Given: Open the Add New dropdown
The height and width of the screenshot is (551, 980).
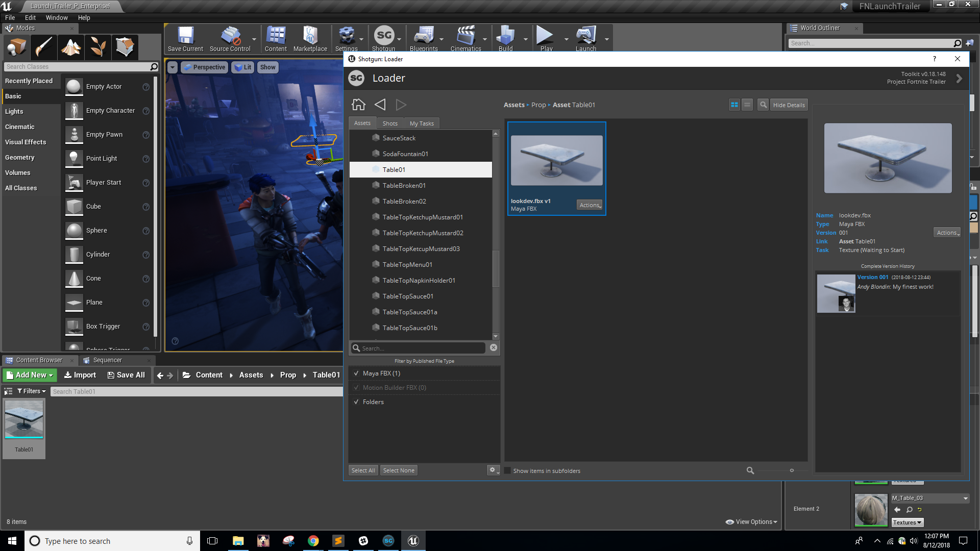Looking at the screenshot, I should point(29,375).
